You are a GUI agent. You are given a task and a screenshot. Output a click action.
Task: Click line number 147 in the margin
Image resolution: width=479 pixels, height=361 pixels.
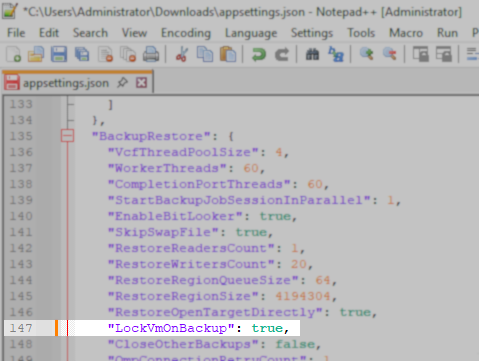coord(21,328)
